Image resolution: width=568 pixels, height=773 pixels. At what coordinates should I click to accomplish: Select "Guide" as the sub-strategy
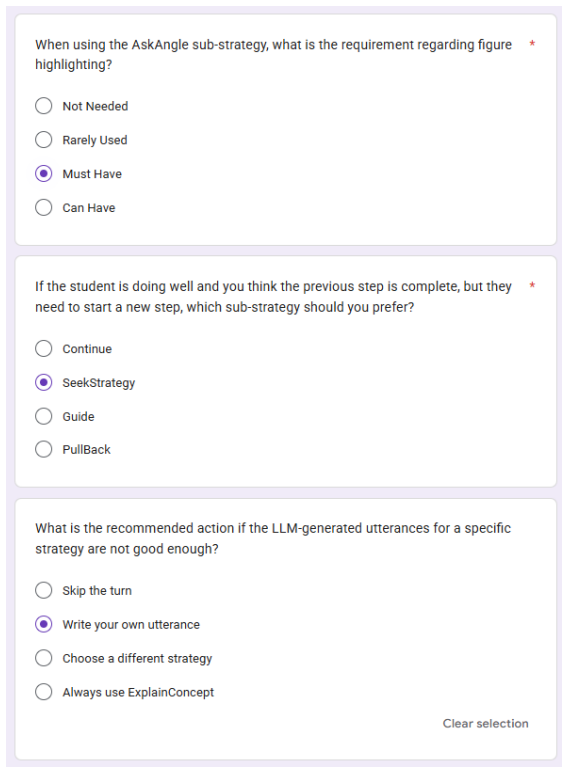click(43, 416)
